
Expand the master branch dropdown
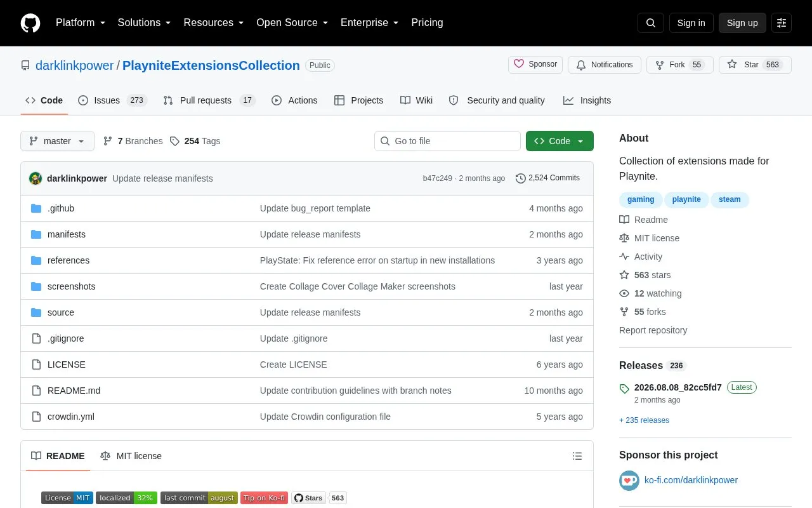click(57, 141)
